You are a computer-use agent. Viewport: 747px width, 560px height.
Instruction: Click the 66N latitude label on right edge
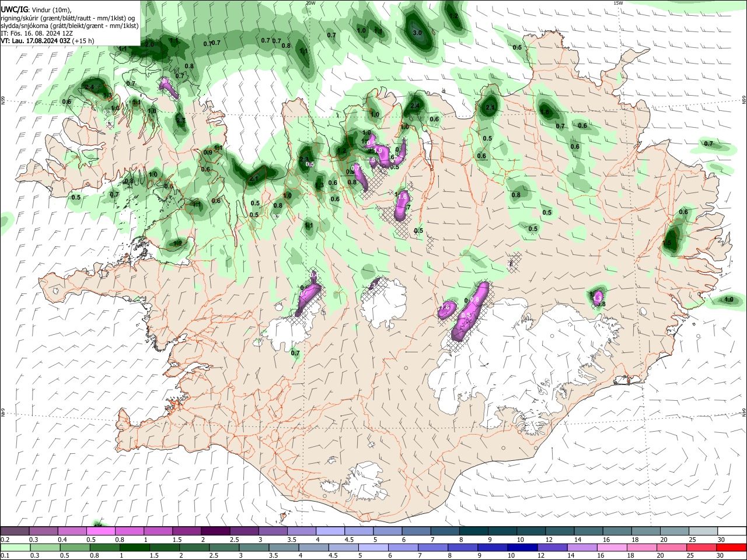744,101
